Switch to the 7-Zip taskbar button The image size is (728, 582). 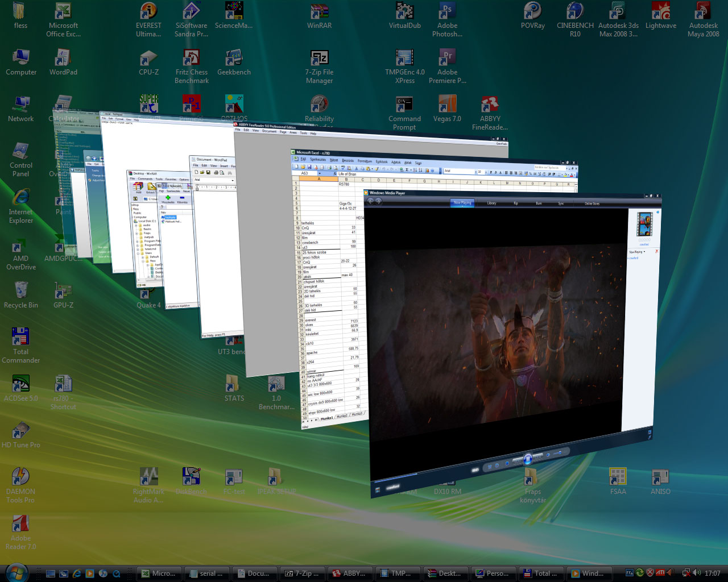302,573
